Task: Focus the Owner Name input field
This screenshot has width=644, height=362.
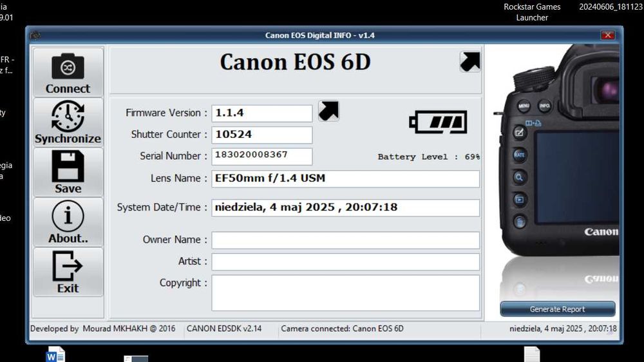Action: 345,240
